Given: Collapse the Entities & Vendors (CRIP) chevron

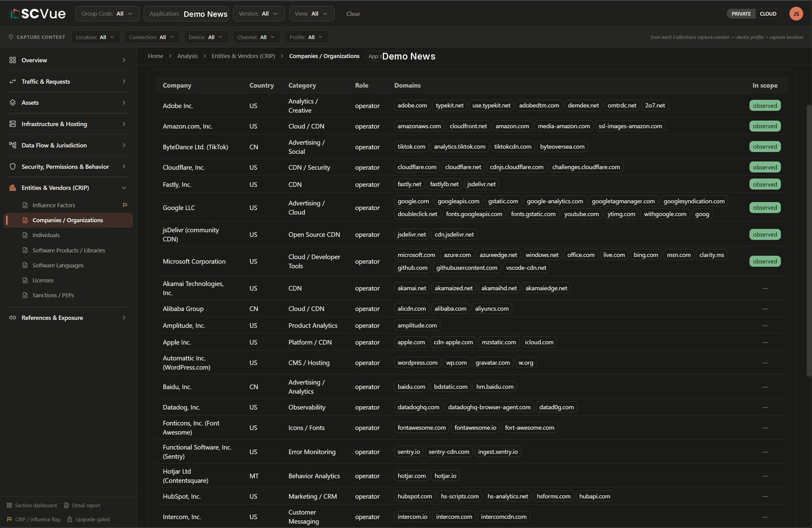Looking at the screenshot, I should pyautogui.click(x=124, y=188).
